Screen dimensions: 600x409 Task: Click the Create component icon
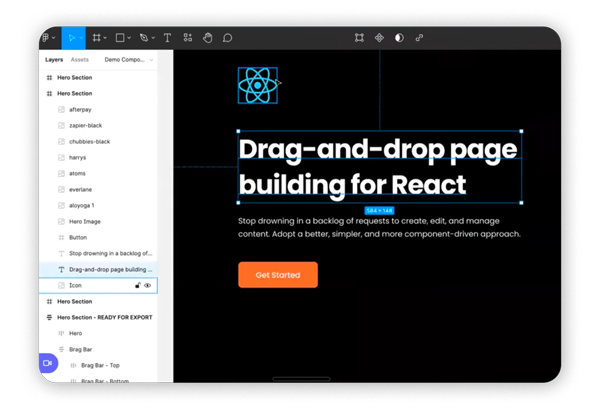(379, 37)
